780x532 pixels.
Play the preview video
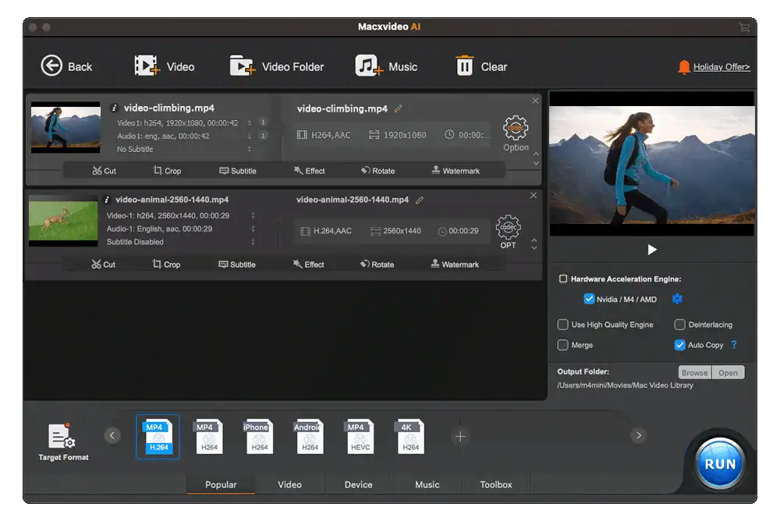point(651,250)
